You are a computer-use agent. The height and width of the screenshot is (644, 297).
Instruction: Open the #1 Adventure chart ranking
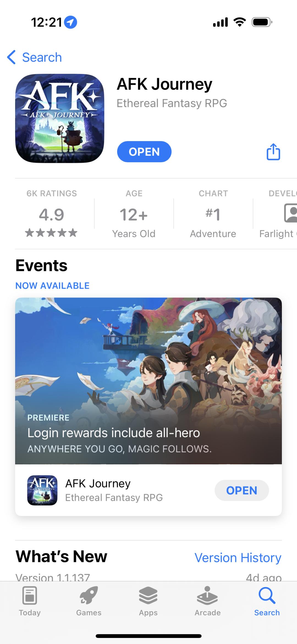213,214
